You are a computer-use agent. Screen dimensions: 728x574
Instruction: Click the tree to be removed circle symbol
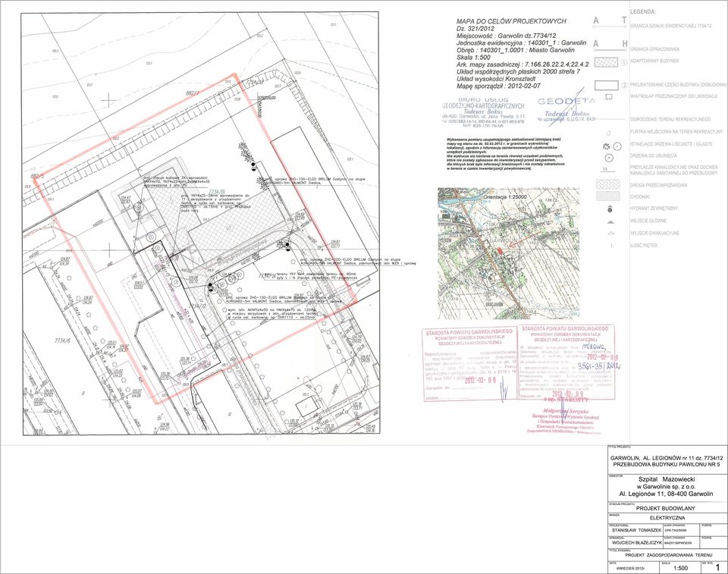609,158
